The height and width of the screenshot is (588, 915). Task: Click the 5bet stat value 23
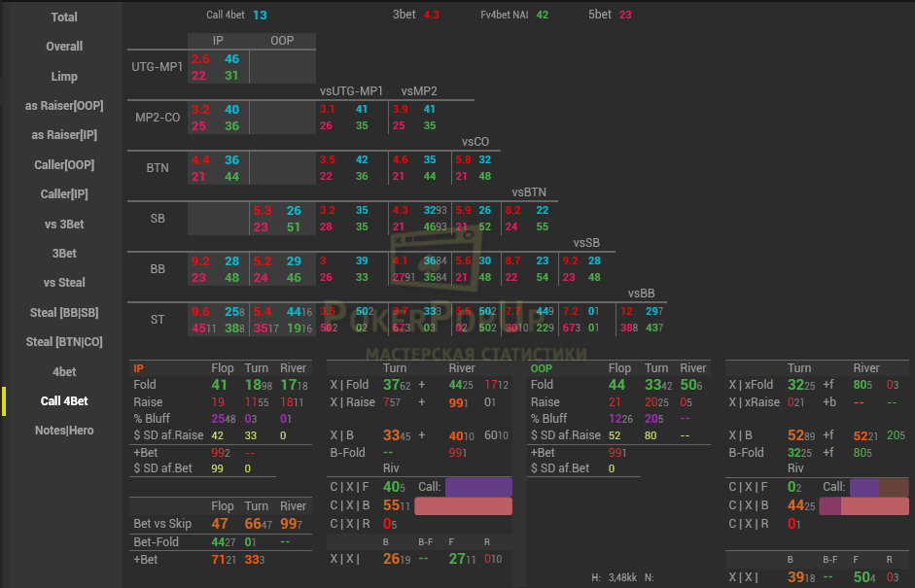pyautogui.click(x=625, y=16)
